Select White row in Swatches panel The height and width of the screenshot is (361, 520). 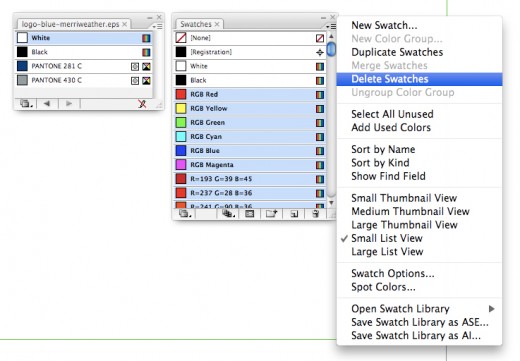tap(250, 66)
